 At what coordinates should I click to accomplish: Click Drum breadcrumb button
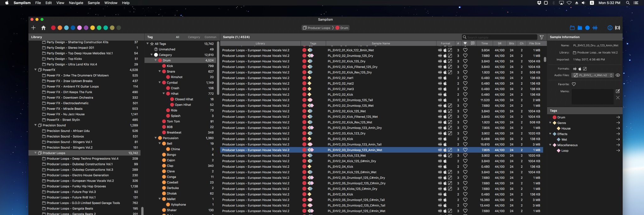coord(342,28)
